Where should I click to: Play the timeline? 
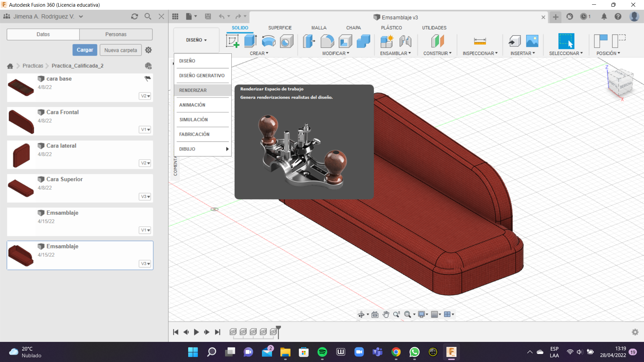(x=197, y=332)
